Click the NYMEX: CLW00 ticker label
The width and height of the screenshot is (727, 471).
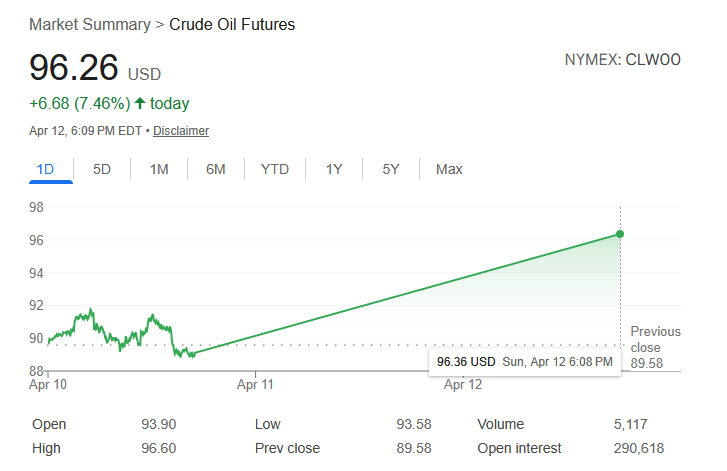pyautogui.click(x=623, y=60)
